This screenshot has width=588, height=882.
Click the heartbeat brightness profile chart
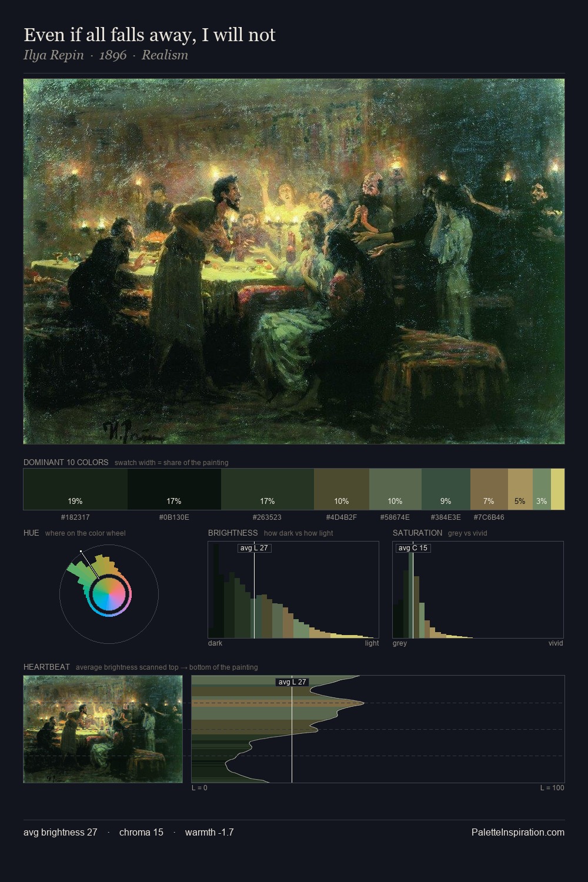pyautogui.click(x=378, y=729)
